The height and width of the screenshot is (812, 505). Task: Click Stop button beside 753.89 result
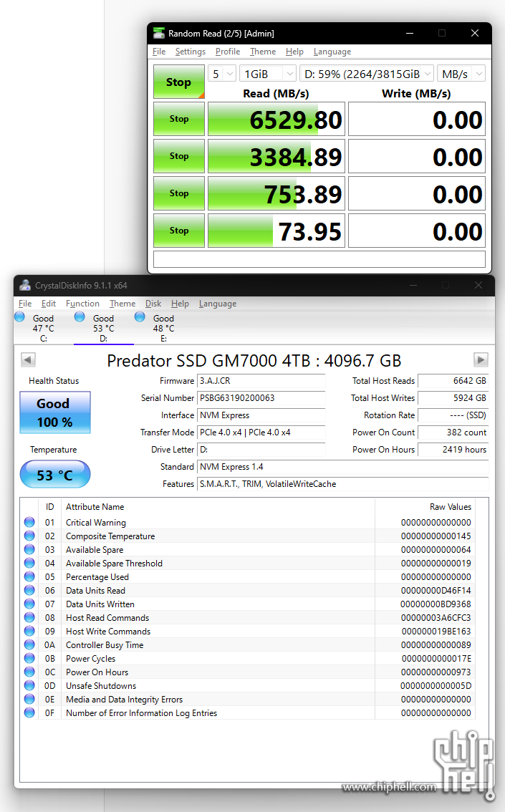point(178,193)
